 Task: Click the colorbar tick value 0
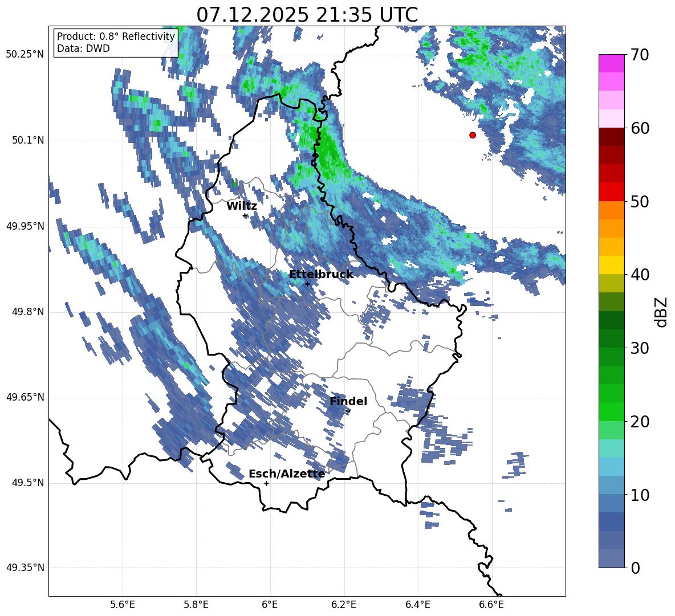(635, 568)
